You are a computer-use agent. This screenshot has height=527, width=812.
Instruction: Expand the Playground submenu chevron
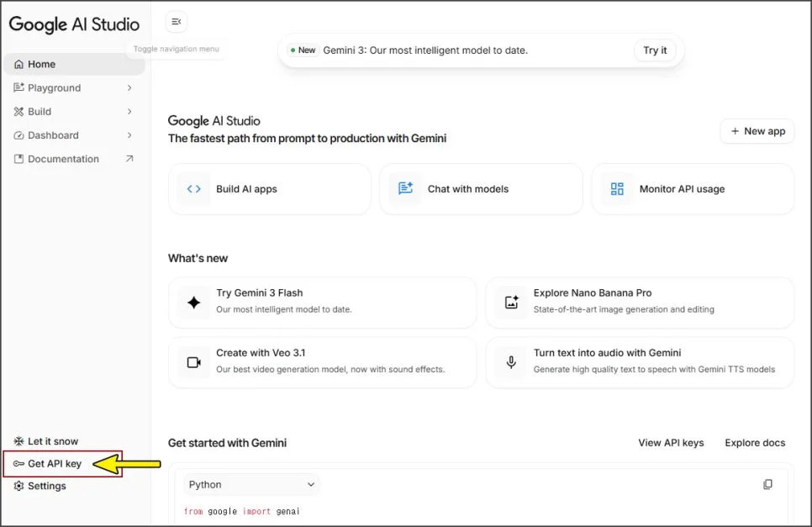click(129, 88)
